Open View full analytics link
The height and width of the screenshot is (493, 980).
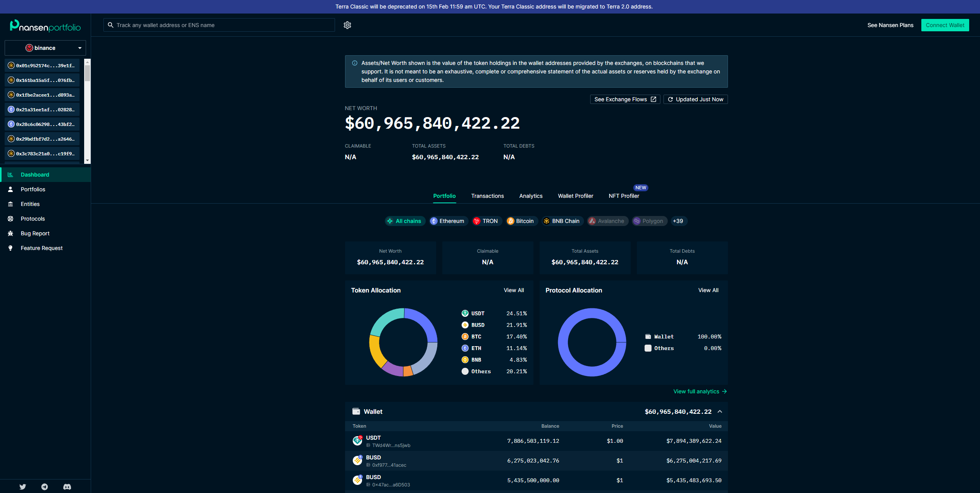[700, 391]
